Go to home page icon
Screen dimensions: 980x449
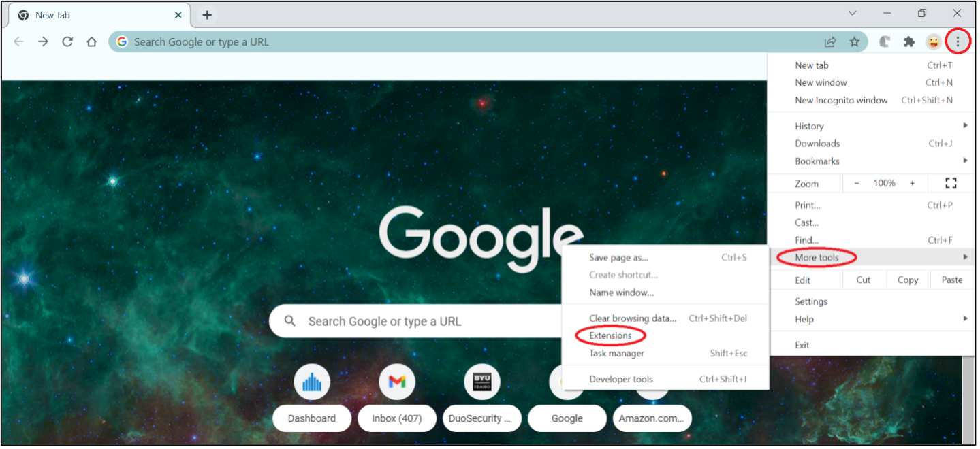pos(92,42)
